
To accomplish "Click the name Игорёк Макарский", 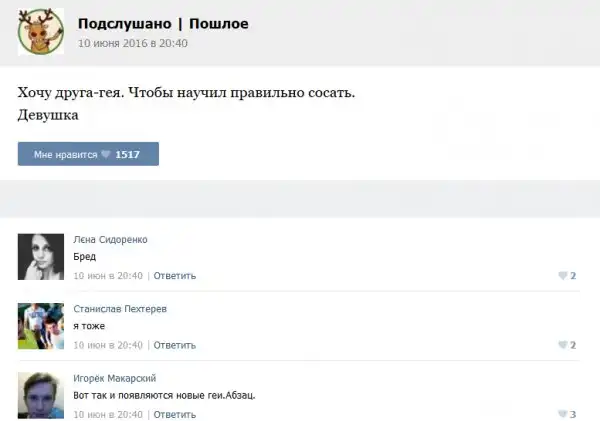I will coord(115,378).
